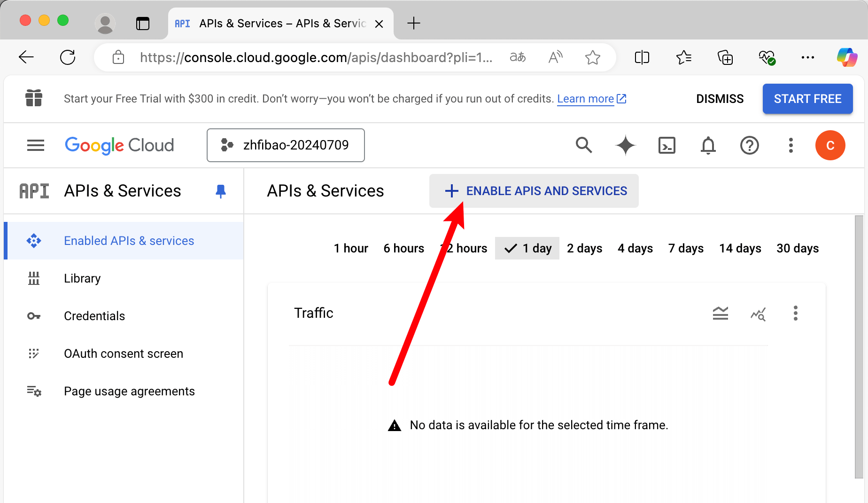The height and width of the screenshot is (503, 868).
Task: Select the selected 1 day time range
Action: point(527,248)
